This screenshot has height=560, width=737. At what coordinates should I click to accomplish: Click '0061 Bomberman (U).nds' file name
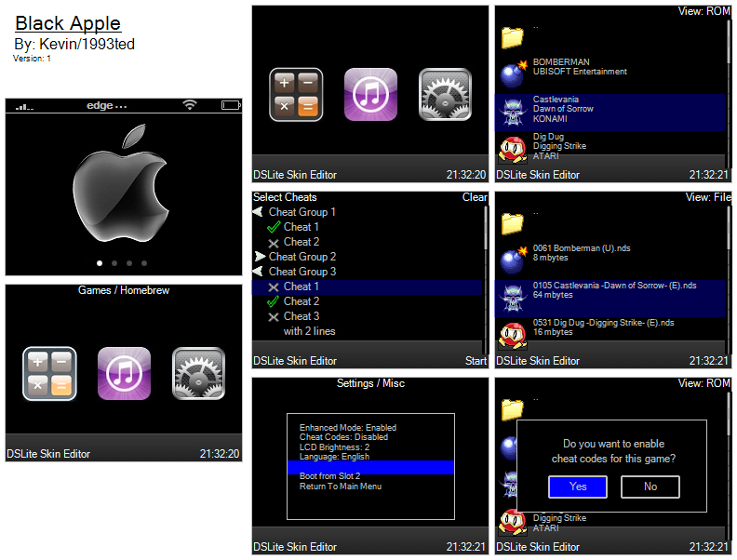click(582, 248)
